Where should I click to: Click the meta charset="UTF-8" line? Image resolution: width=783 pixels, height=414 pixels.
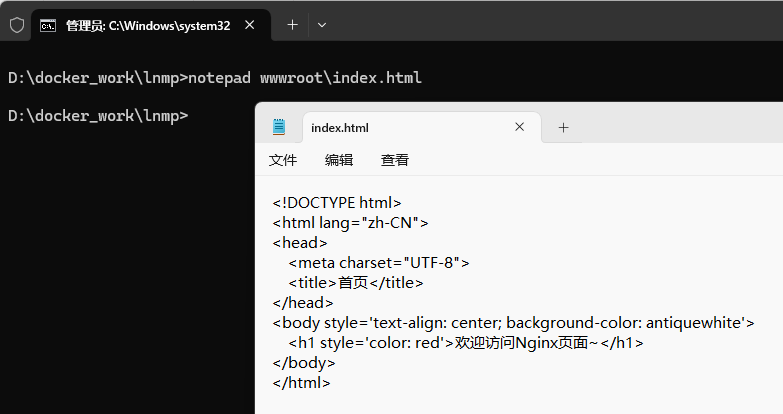click(379, 263)
